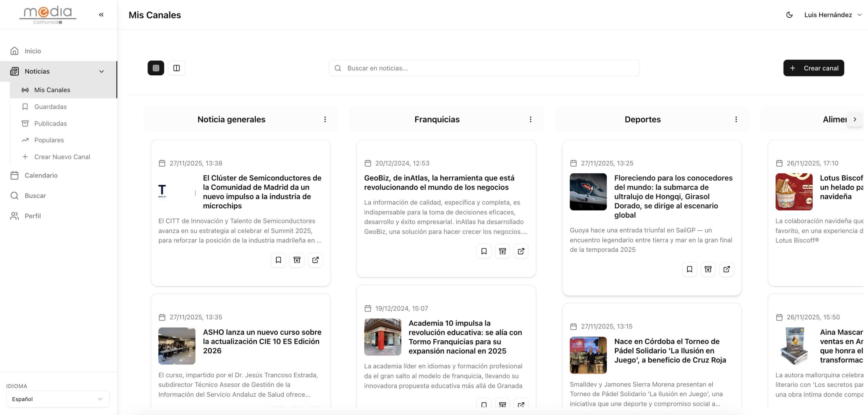Click the Buscar en noticias search field

(x=484, y=68)
